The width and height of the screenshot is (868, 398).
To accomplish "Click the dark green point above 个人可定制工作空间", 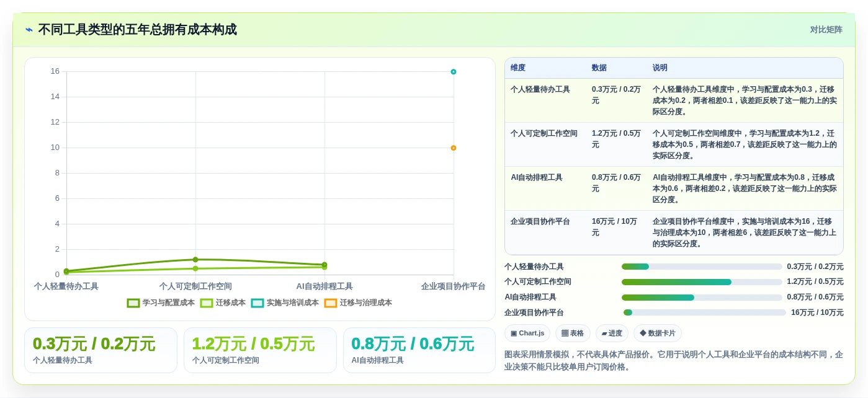I will click(x=195, y=260).
